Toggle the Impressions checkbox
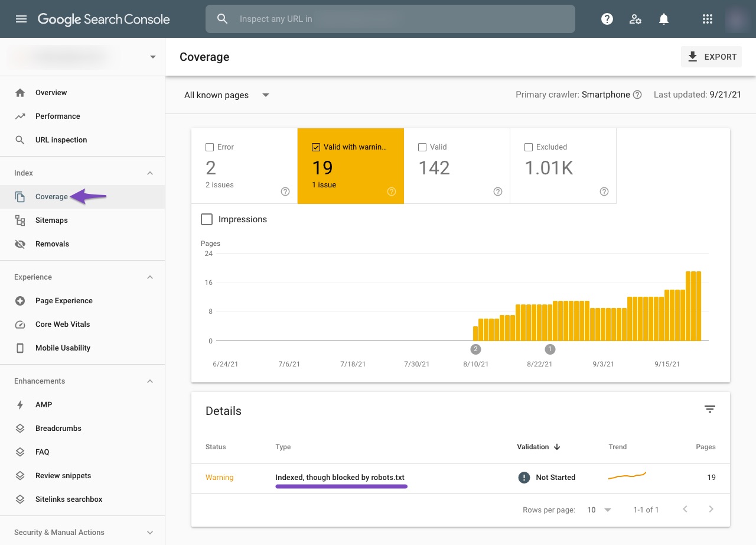756x545 pixels. pos(207,219)
